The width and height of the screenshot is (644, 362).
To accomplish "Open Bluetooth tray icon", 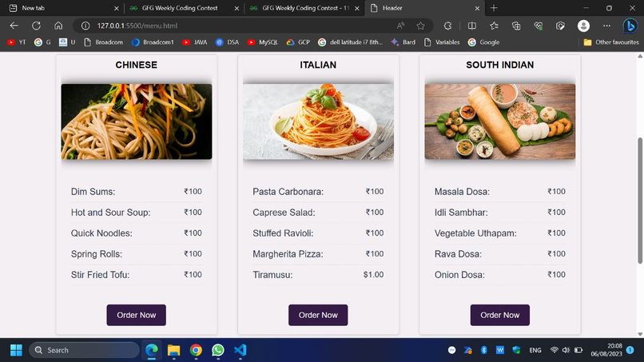I will [x=484, y=350].
